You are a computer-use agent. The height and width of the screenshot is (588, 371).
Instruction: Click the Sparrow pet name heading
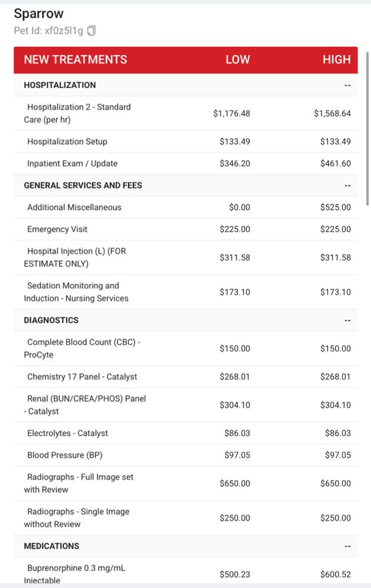tap(38, 14)
